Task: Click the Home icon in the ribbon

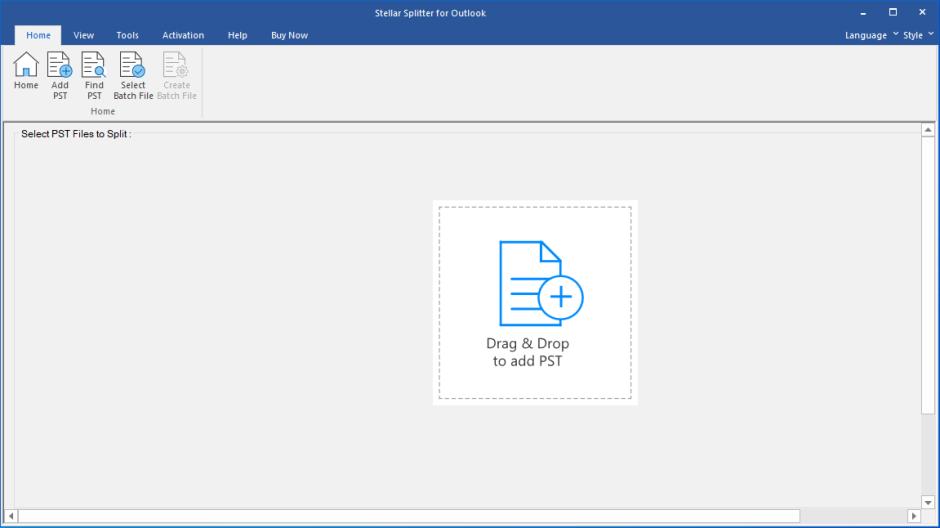Action: pyautogui.click(x=26, y=71)
